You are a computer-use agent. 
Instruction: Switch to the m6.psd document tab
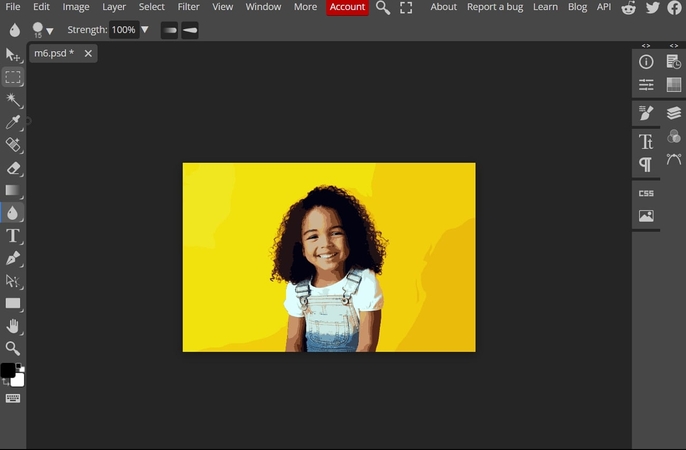point(54,53)
